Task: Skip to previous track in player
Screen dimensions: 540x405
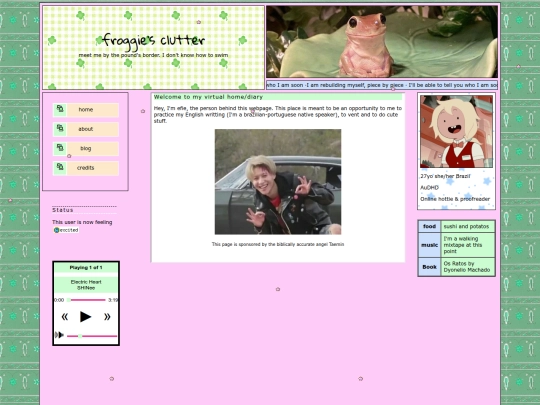Action: 64,316
